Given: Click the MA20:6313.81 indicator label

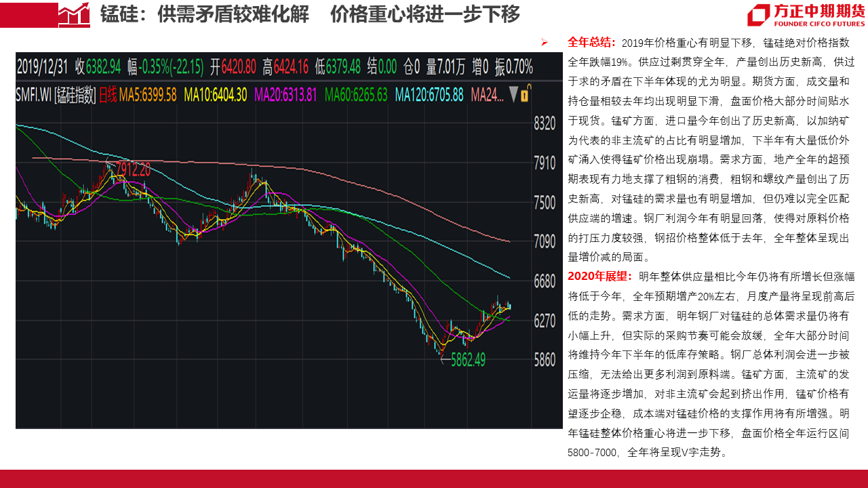Looking at the screenshot, I should coord(285,94).
